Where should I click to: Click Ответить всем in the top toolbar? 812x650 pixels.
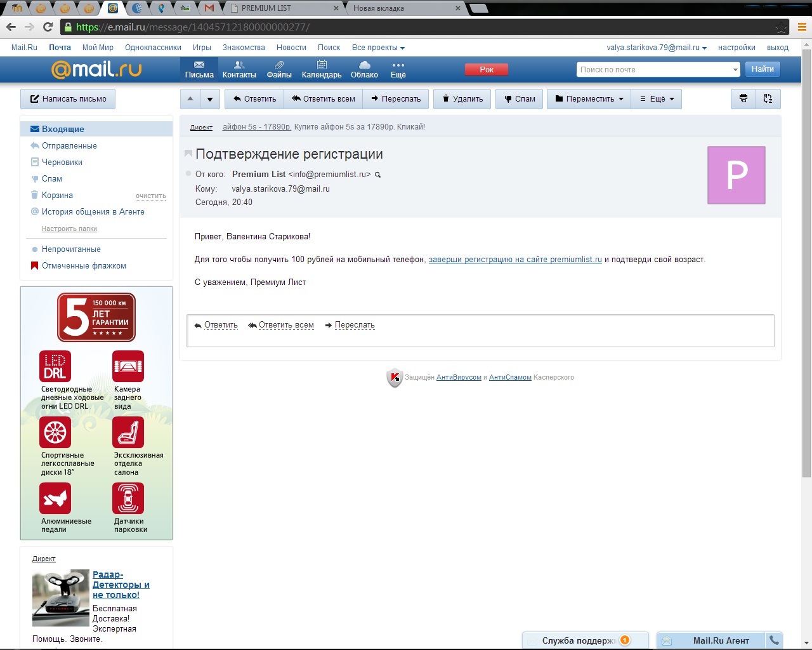[x=324, y=99]
